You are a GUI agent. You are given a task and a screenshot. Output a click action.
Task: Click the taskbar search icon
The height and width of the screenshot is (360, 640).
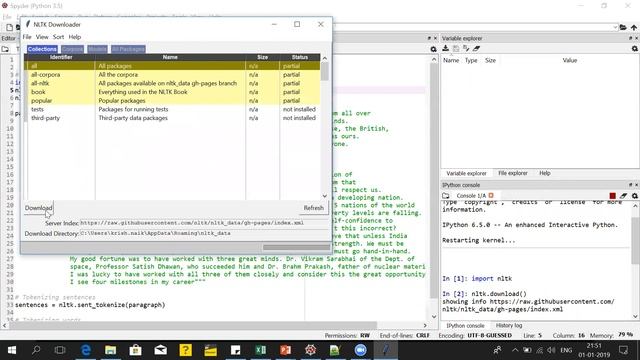pos(36,350)
